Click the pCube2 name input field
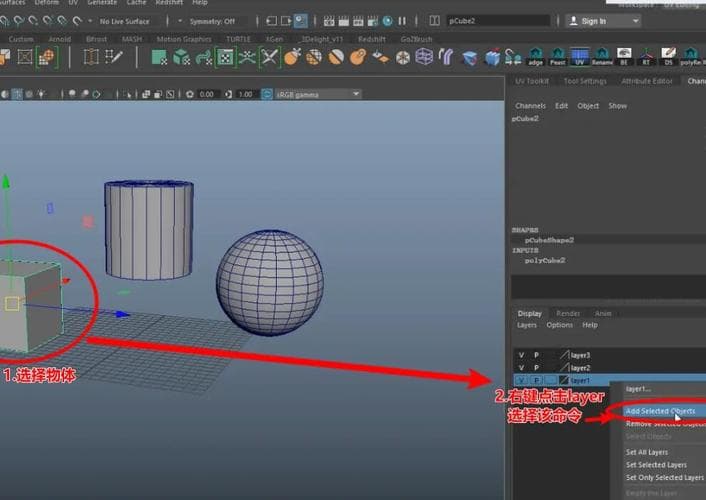Image resolution: width=706 pixels, height=500 pixels. click(499, 21)
